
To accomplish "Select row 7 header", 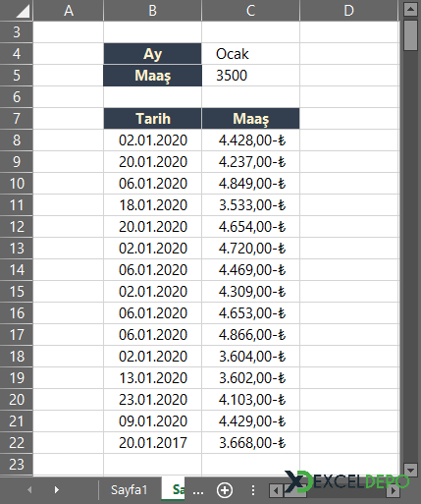I will pyautogui.click(x=17, y=118).
